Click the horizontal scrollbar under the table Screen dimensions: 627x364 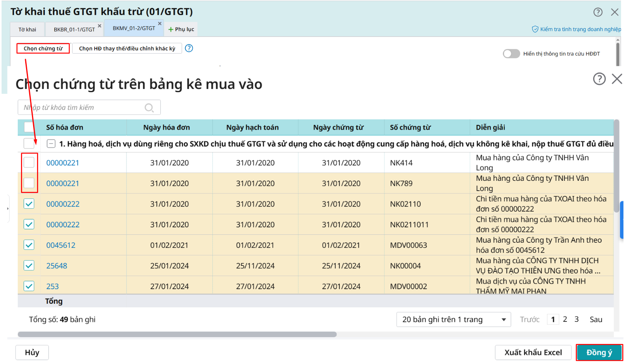(177, 334)
